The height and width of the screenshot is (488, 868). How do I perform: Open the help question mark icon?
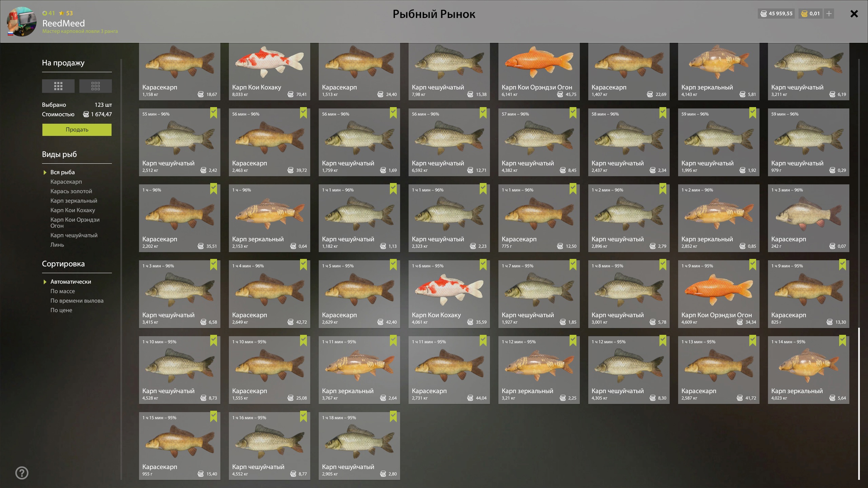pyautogui.click(x=22, y=473)
